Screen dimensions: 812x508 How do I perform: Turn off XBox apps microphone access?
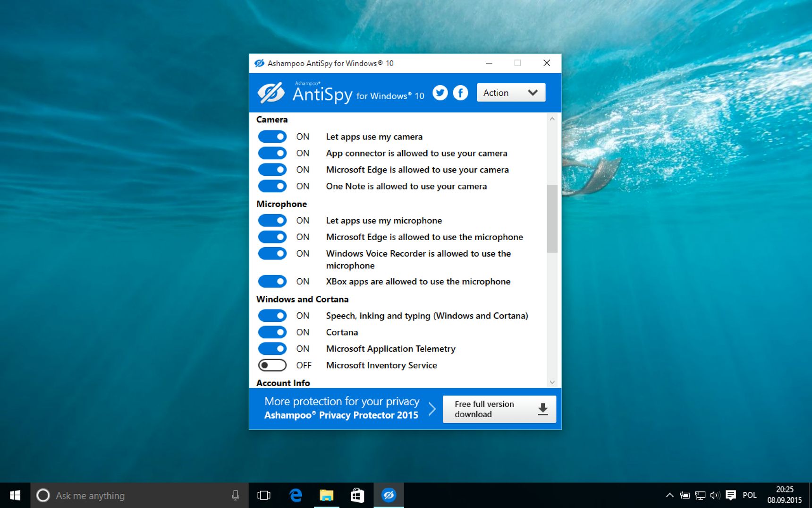[x=272, y=281]
